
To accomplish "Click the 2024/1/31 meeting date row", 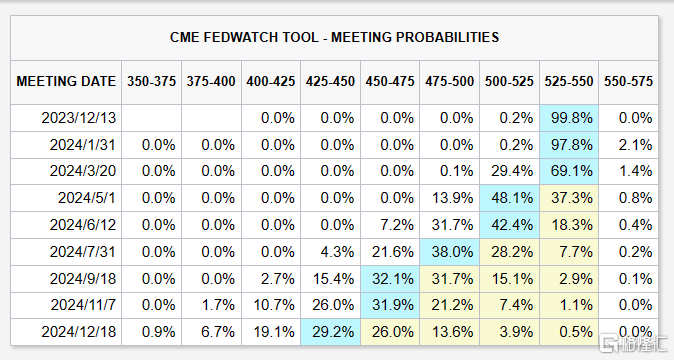I will (x=334, y=145).
